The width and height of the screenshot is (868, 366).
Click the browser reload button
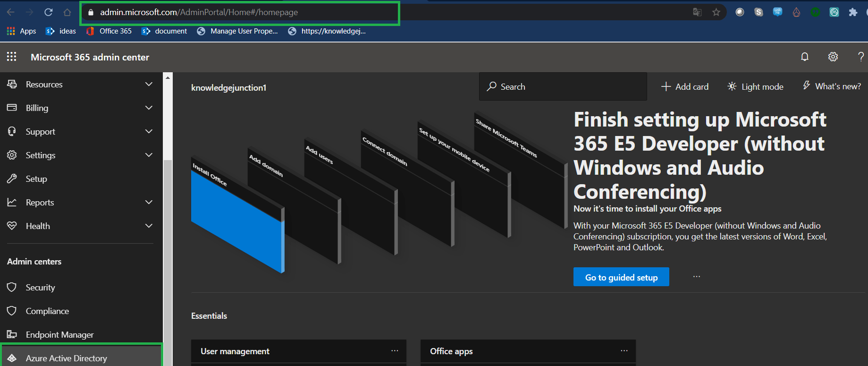click(x=48, y=12)
